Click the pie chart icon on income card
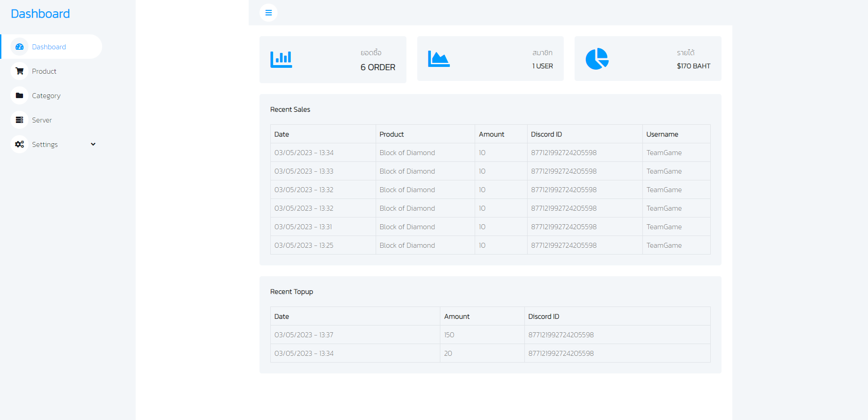 coord(597,59)
